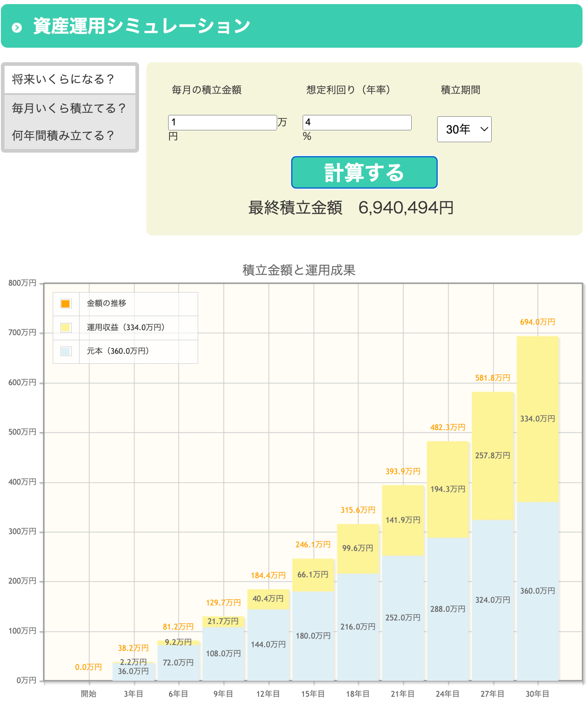Click the 334.0万円 bar segment at 30年目
This screenshot has width=588, height=704.
pyautogui.click(x=538, y=419)
